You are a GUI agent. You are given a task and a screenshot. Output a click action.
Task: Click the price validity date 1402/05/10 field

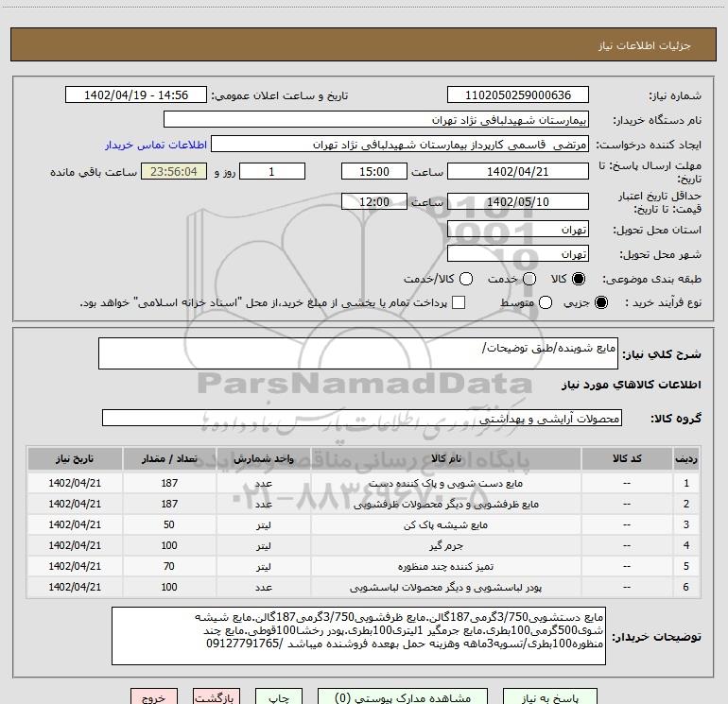[x=518, y=201]
